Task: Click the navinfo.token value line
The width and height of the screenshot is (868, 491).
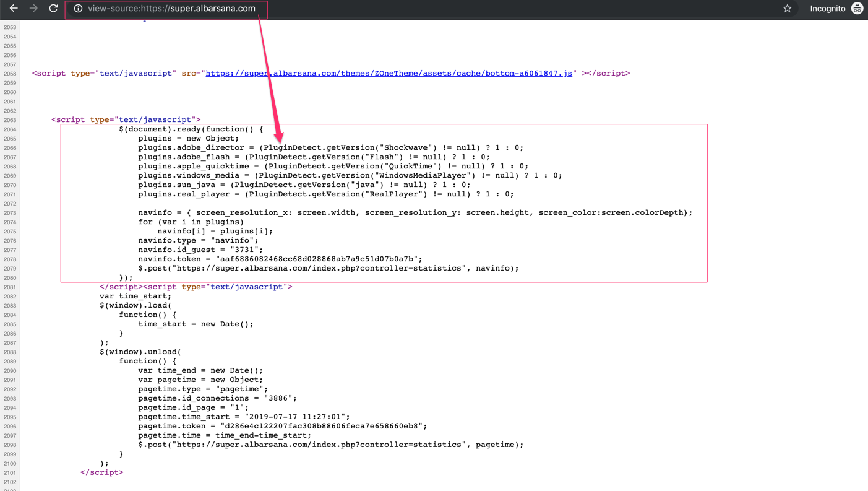Action: [x=280, y=259]
